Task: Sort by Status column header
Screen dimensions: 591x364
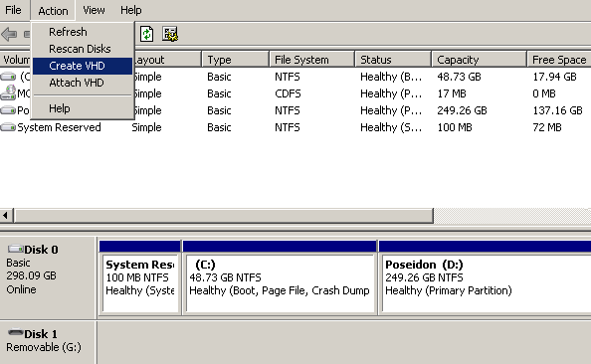Action: point(393,60)
